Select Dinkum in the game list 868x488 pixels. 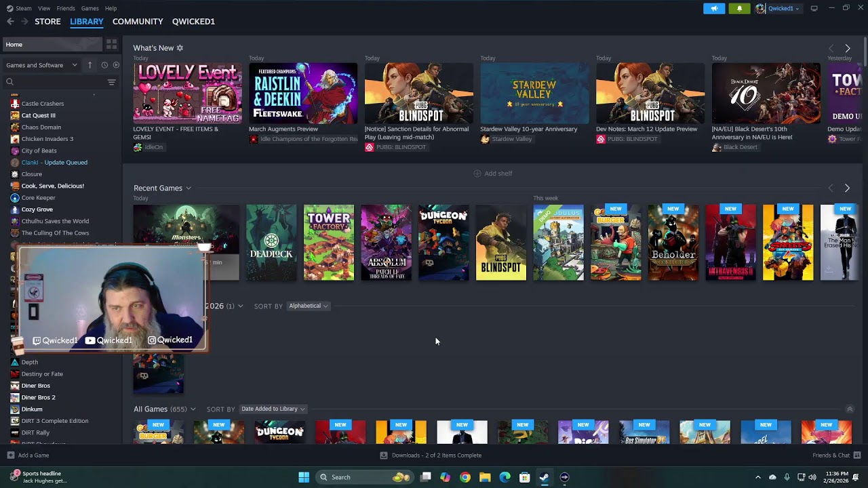pos(32,409)
